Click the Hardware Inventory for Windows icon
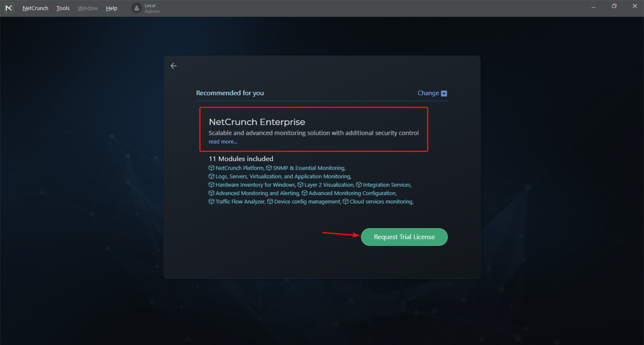 [211, 185]
